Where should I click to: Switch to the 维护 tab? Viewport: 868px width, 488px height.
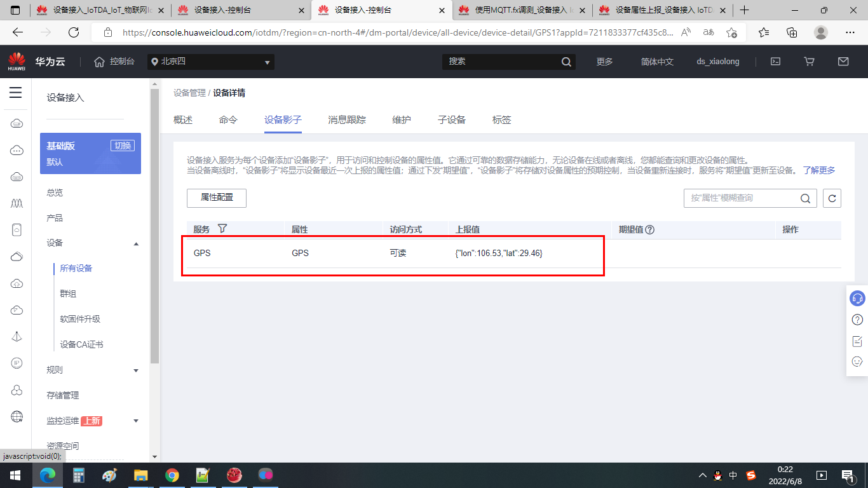[402, 119]
